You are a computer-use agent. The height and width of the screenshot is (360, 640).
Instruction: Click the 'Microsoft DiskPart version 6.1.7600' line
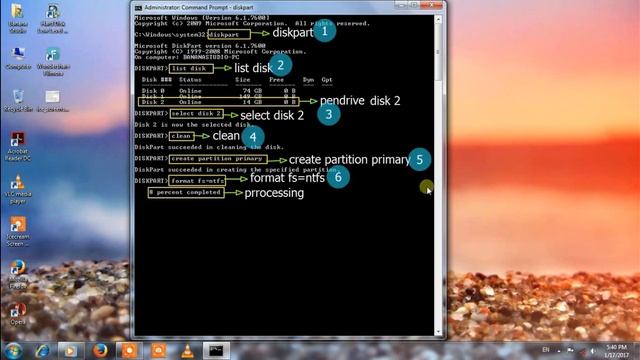click(200, 46)
